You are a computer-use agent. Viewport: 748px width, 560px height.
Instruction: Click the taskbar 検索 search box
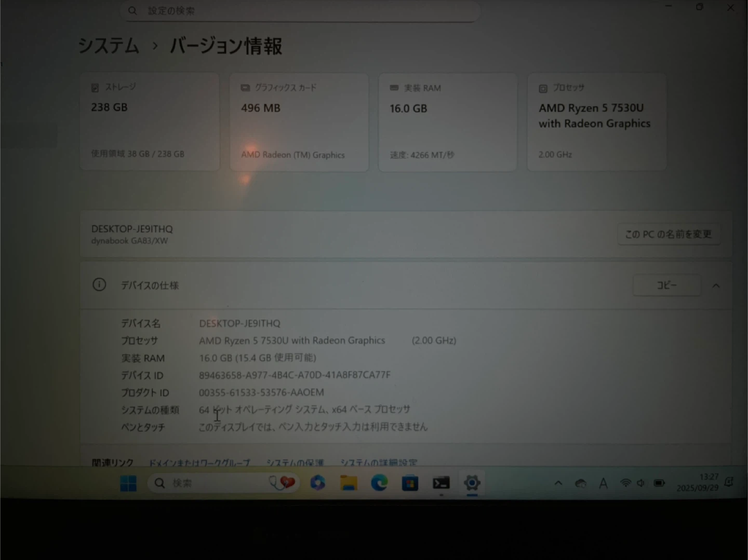click(x=223, y=483)
